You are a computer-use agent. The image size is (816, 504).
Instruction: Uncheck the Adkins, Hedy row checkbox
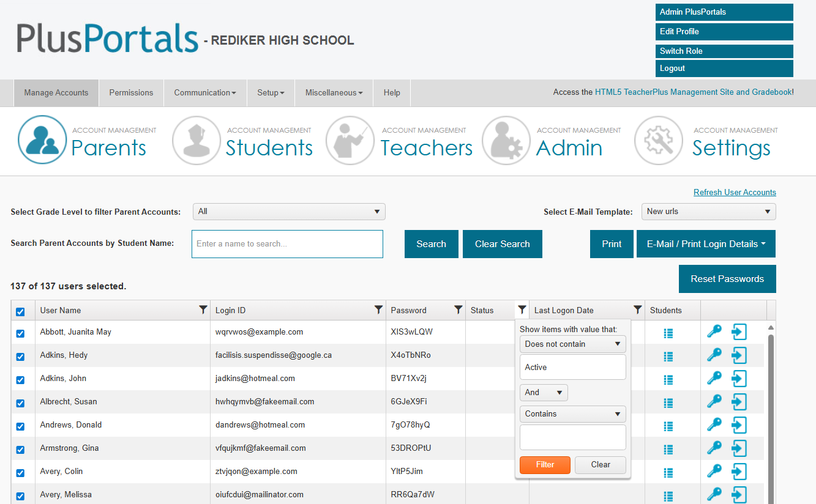(x=20, y=357)
